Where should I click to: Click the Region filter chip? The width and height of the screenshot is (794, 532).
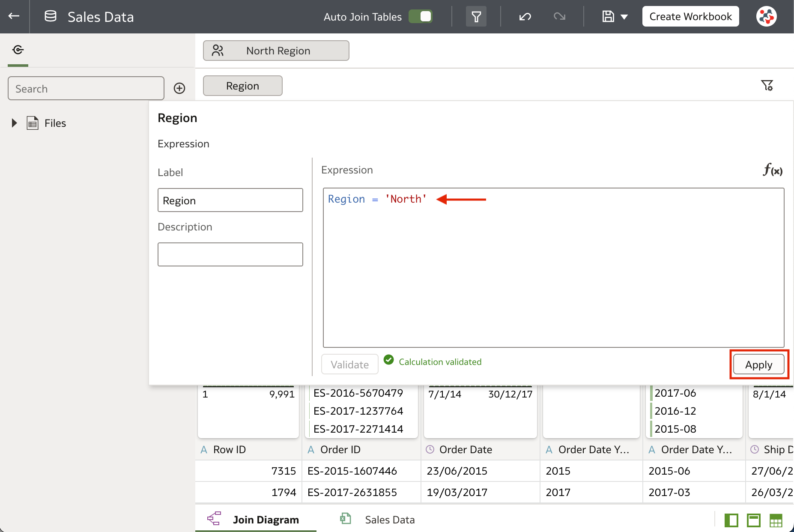pyautogui.click(x=242, y=86)
